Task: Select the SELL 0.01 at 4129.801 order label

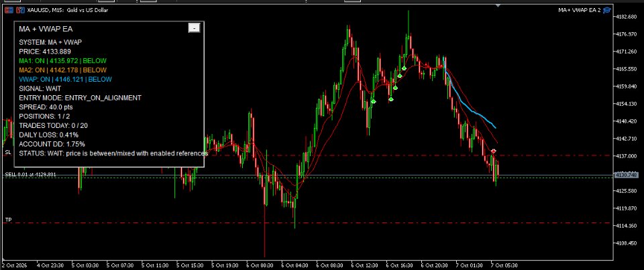Action: click(x=30, y=174)
